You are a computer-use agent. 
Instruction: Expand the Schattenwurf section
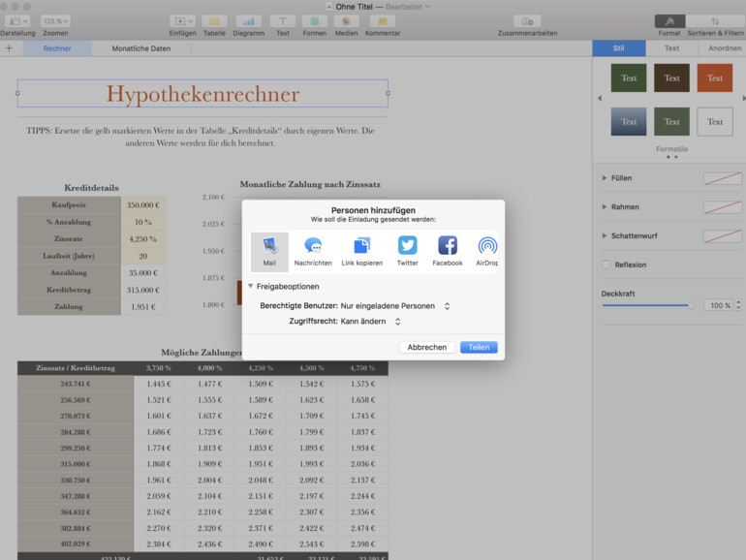pos(606,235)
